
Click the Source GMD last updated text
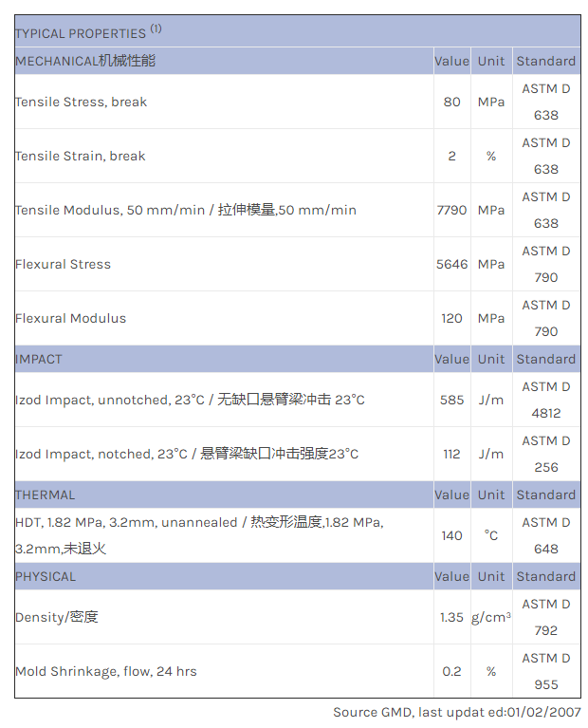coord(456,712)
